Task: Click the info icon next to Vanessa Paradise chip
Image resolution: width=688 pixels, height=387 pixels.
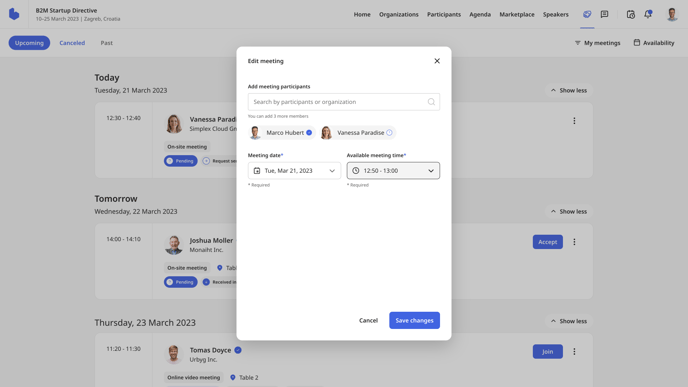Action: point(389,133)
